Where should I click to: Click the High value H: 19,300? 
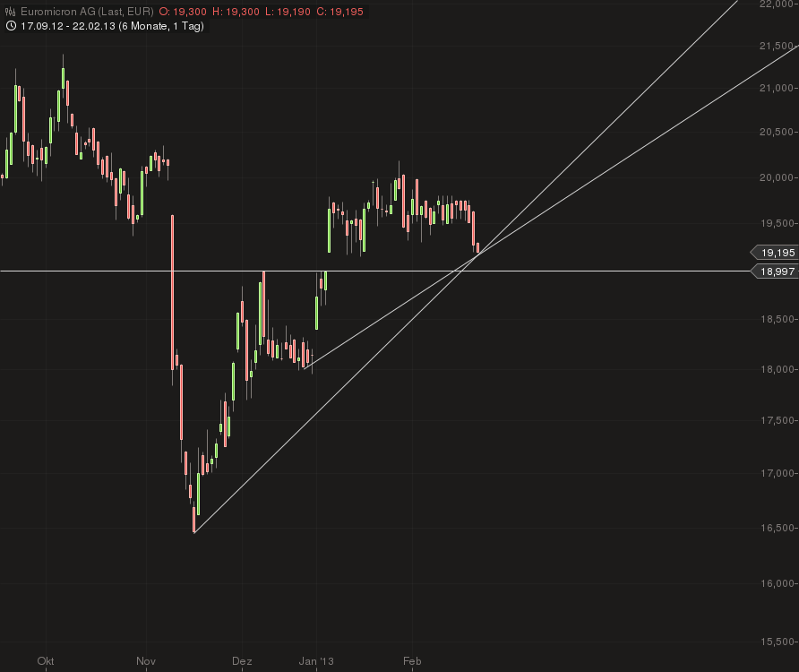(235, 11)
